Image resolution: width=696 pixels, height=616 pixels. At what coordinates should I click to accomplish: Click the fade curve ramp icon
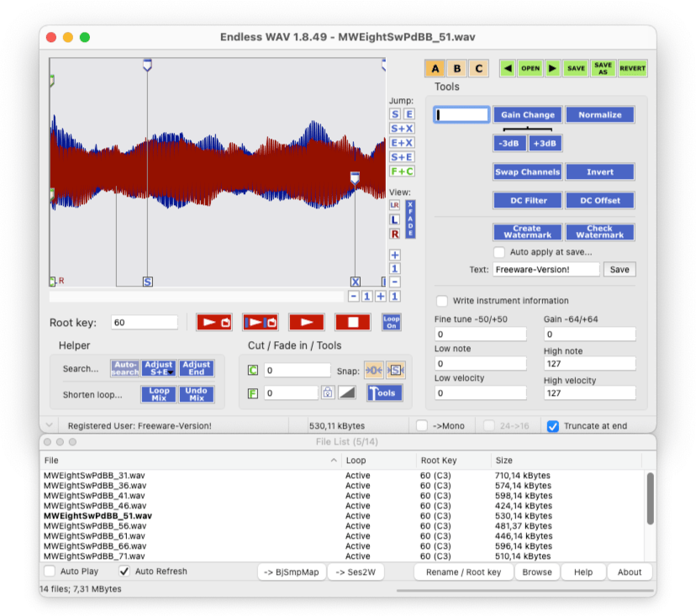click(x=347, y=392)
